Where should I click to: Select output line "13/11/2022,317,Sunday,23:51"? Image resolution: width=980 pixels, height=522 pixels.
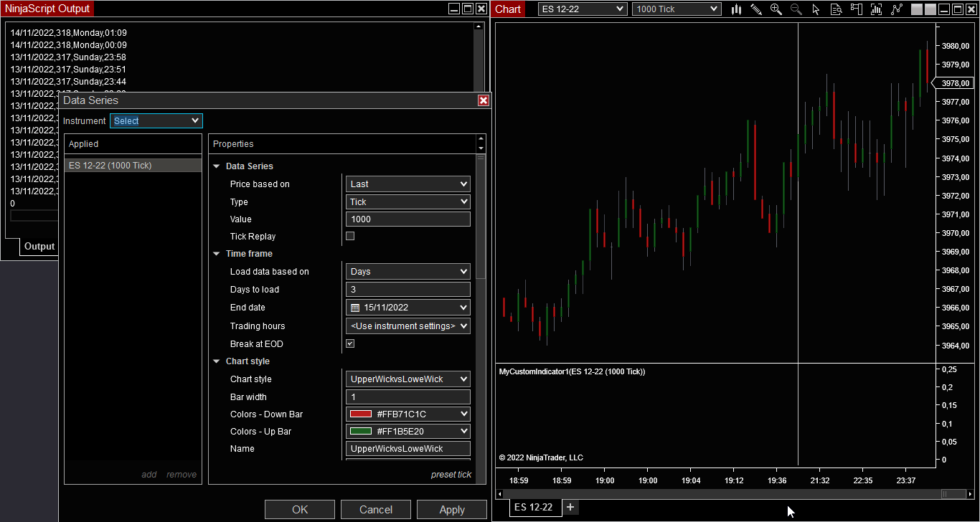pos(68,70)
